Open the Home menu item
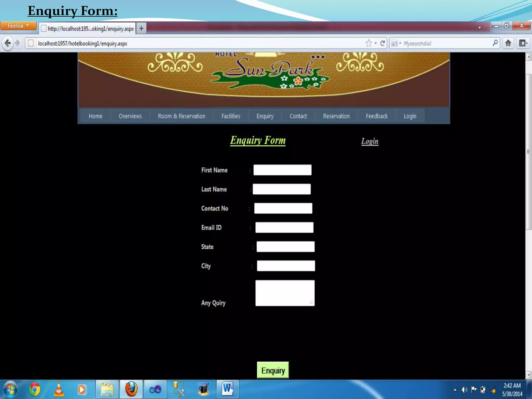 click(95, 116)
